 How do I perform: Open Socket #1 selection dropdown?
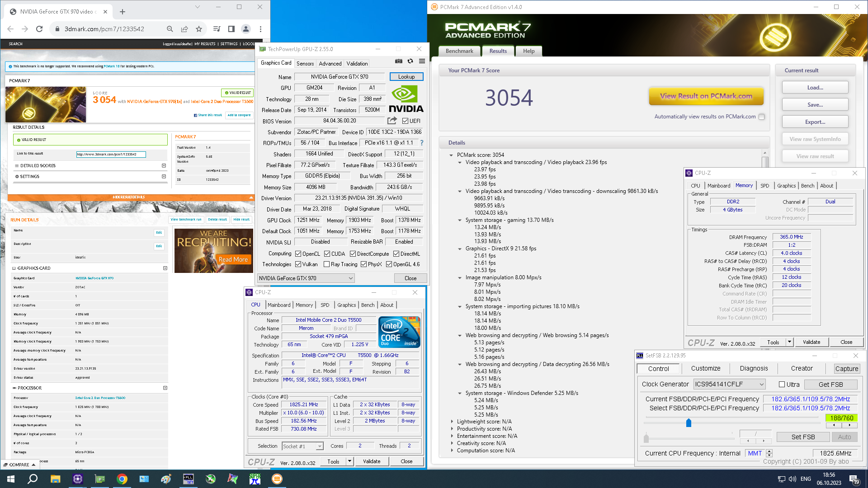click(302, 446)
